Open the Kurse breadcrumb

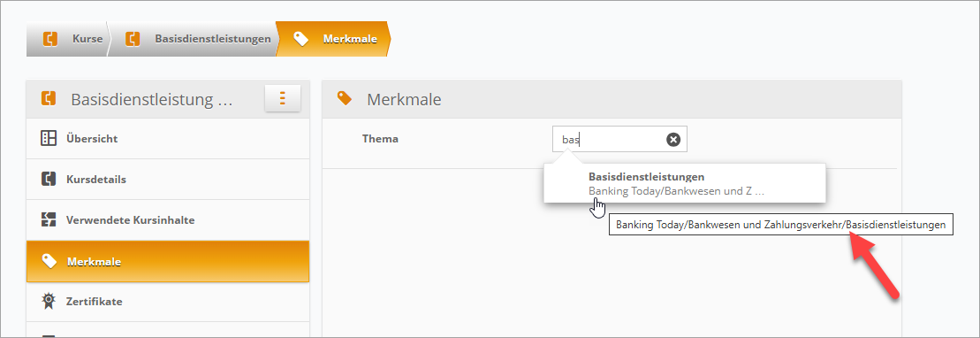(x=67, y=39)
